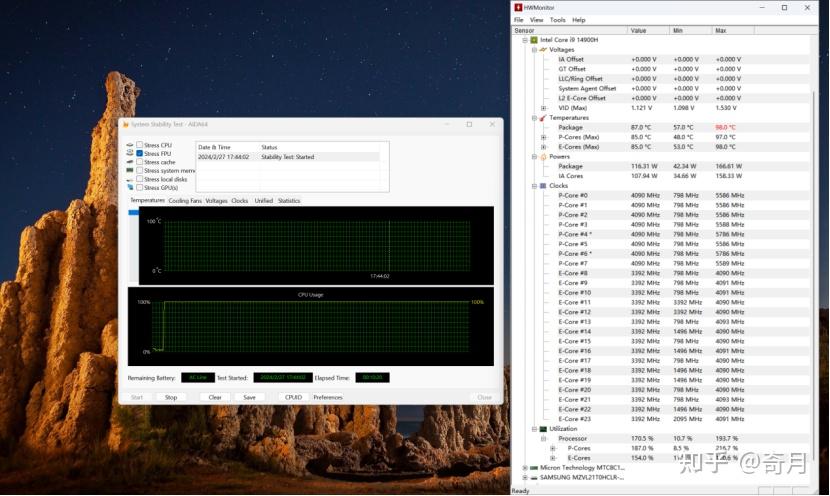Click the Temperatures thermometer icon in HWMonitor
This screenshot has width=830, height=496.
click(x=543, y=118)
